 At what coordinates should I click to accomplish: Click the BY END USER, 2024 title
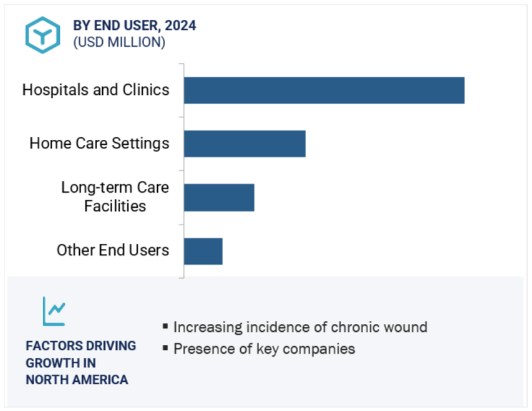135,25
